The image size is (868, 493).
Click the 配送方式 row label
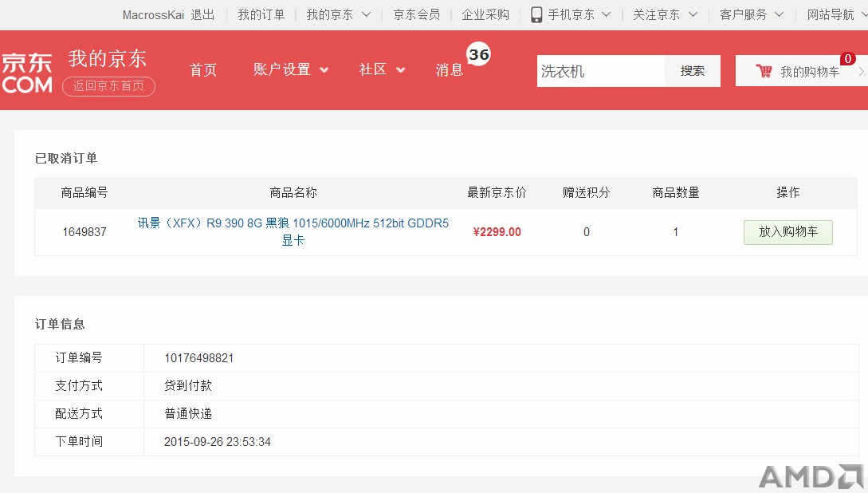79,414
